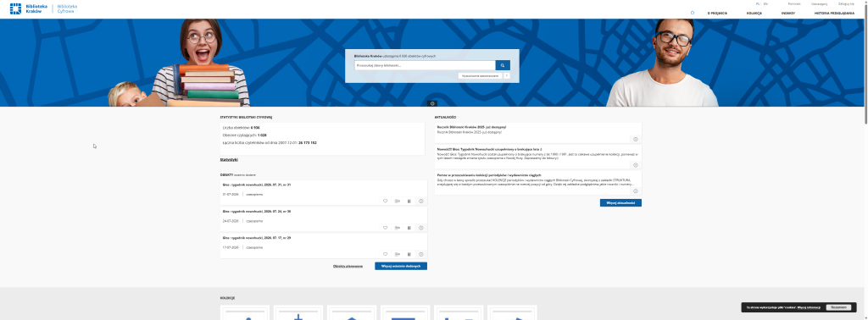This screenshot has width=868, height=320.
Task: Open the Kontakt link in top bar
Action: point(793,4)
